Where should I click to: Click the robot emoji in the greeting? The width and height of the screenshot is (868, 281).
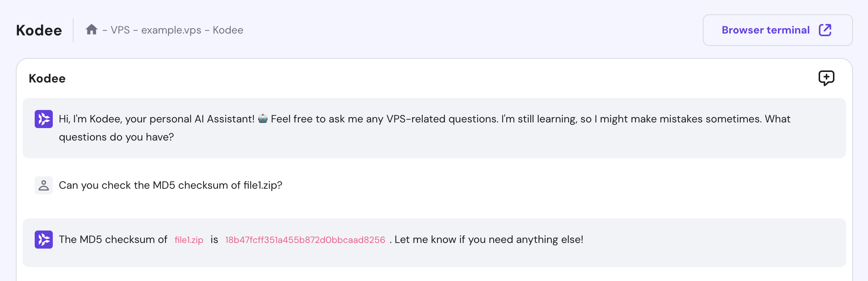(x=263, y=119)
